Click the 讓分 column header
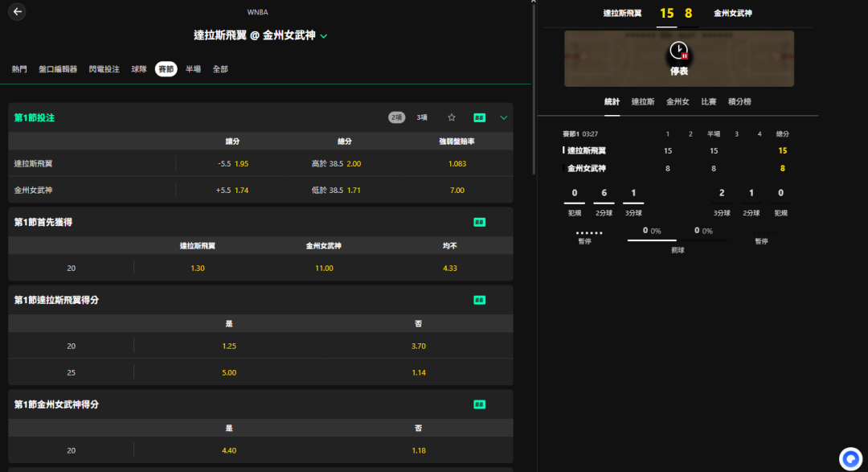The image size is (868, 472). (x=232, y=142)
